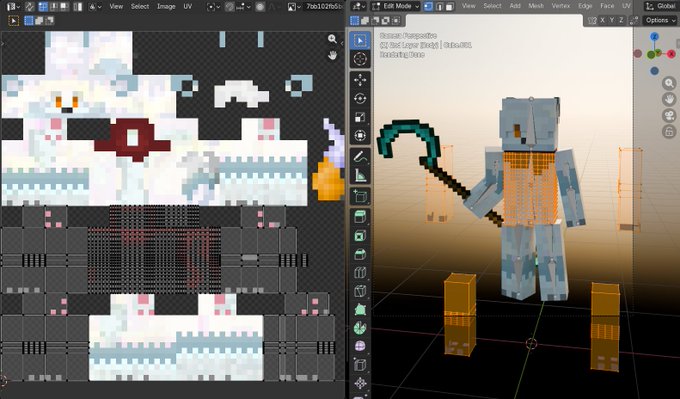
Task: Open the UV menu in UV editor
Action: pos(187,7)
